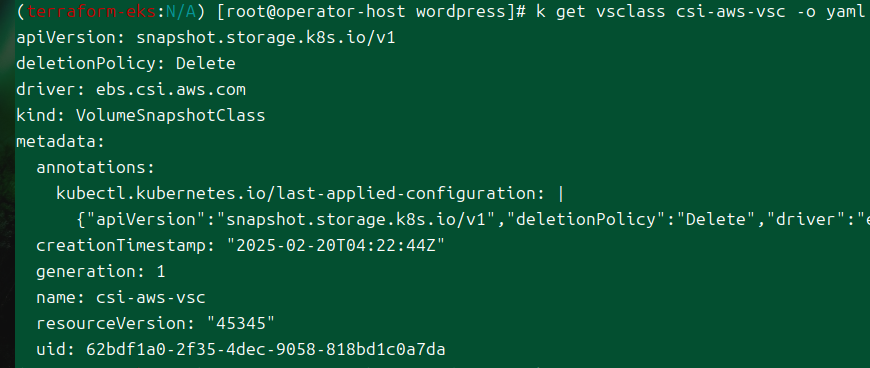Image resolution: width=870 pixels, height=368 pixels.
Task: Click the annotations key line
Action: click(x=95, y=167)
